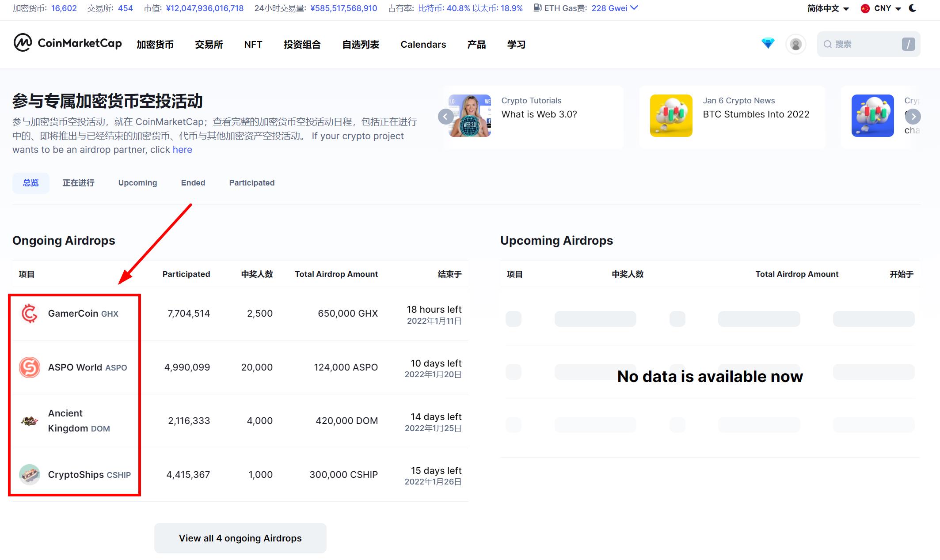Click the 开始于 column header

pos(902,274)
